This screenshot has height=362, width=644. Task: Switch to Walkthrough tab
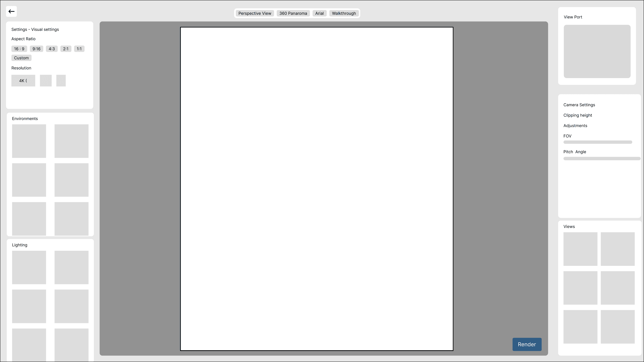pyautogui.click(x=344, y=14)
